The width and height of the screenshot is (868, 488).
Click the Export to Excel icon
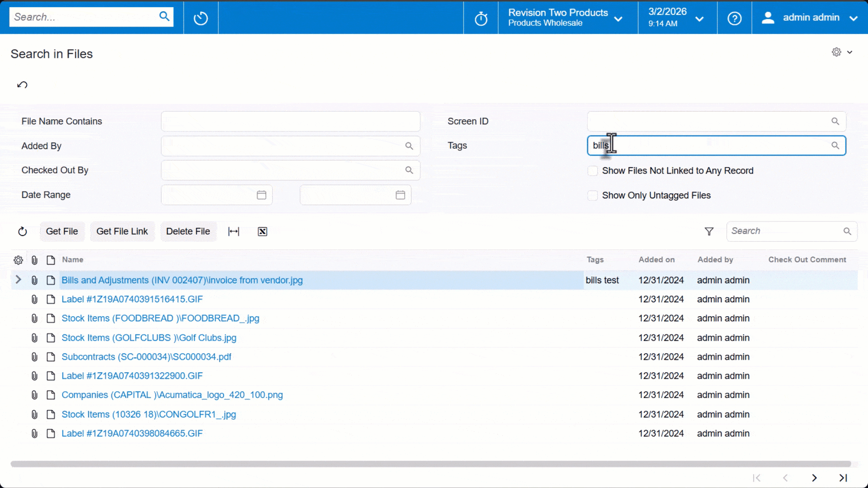point(262,231)
